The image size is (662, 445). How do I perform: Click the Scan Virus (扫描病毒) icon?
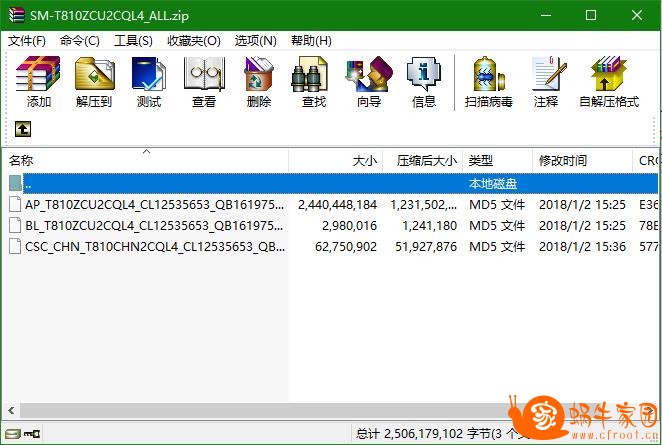[x=488, y=74]
